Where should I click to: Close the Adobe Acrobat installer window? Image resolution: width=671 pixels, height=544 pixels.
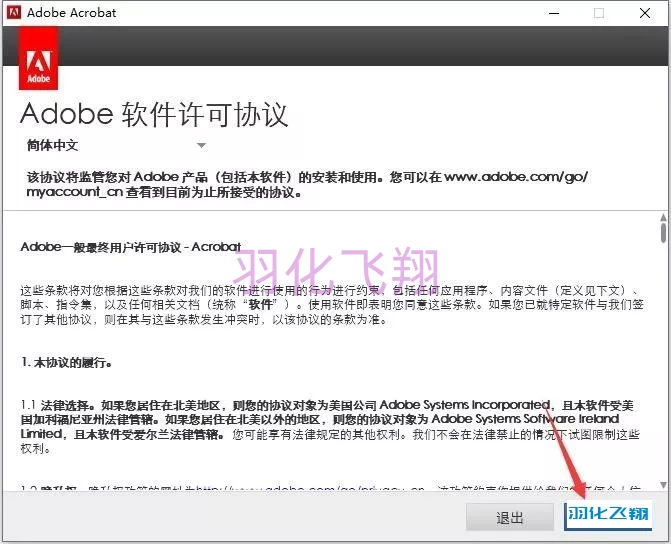pyautogui.click(x=645, y=13)
